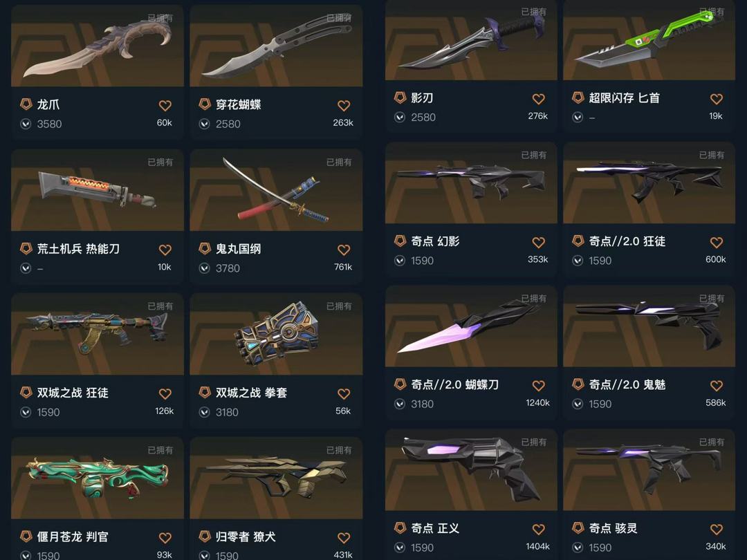
Task: Click the 已拥有 label on 鬼丸国纲 card
Action: click(x=339, y=162)
